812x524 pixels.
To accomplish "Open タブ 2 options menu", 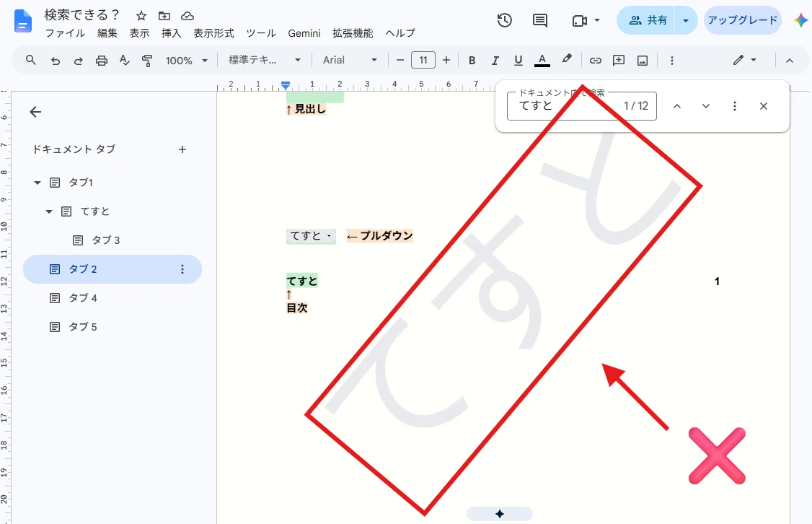I will click(182, 269).
